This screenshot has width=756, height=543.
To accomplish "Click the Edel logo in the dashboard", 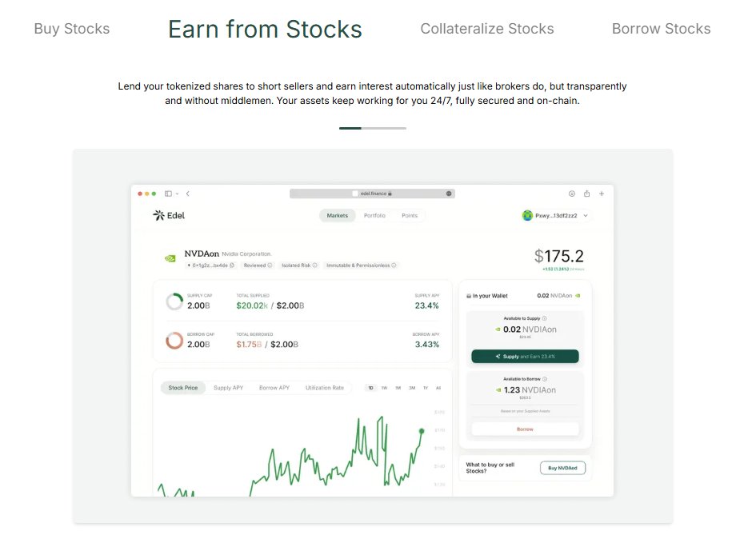I will 169,215.
